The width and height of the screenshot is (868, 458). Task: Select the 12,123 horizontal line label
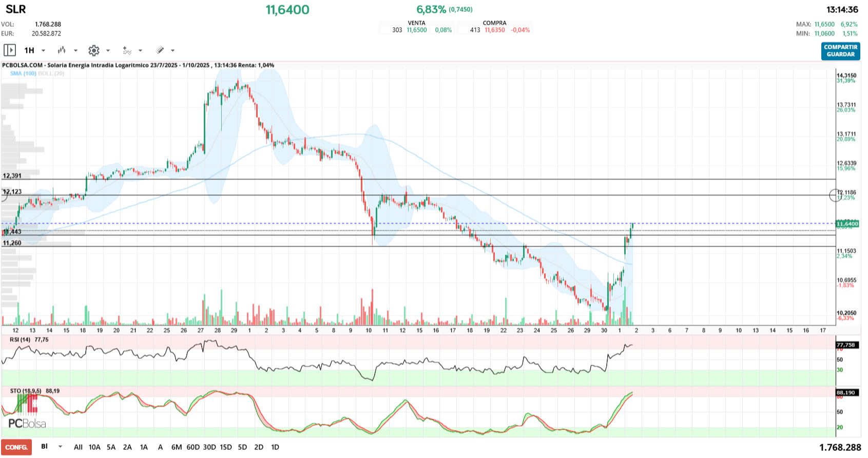[12, 192]
